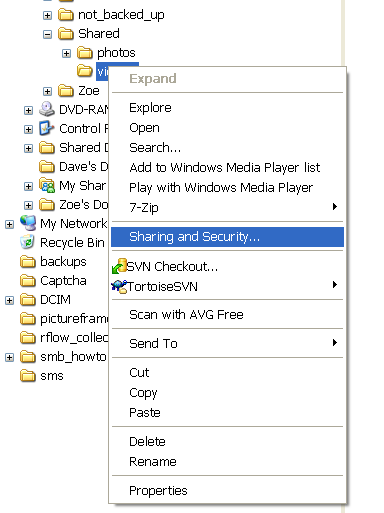The height and width of the screenshot is (513, 384).
Task: Choose Play with Windows Media Player
Action: tap(227, 187)
